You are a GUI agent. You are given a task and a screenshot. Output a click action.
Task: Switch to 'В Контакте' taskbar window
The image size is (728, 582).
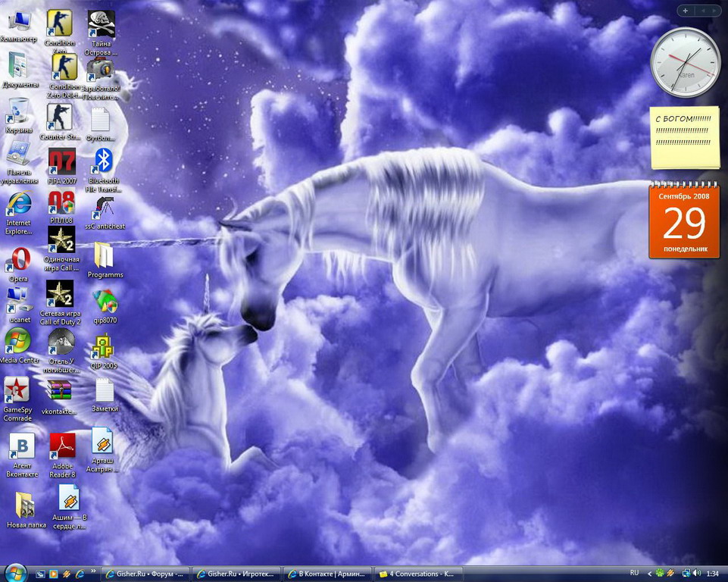[x=329, y=574]
